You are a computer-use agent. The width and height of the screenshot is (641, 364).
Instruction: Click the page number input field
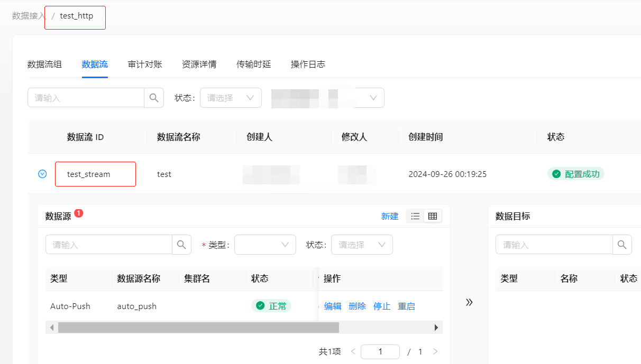[380, 351]
